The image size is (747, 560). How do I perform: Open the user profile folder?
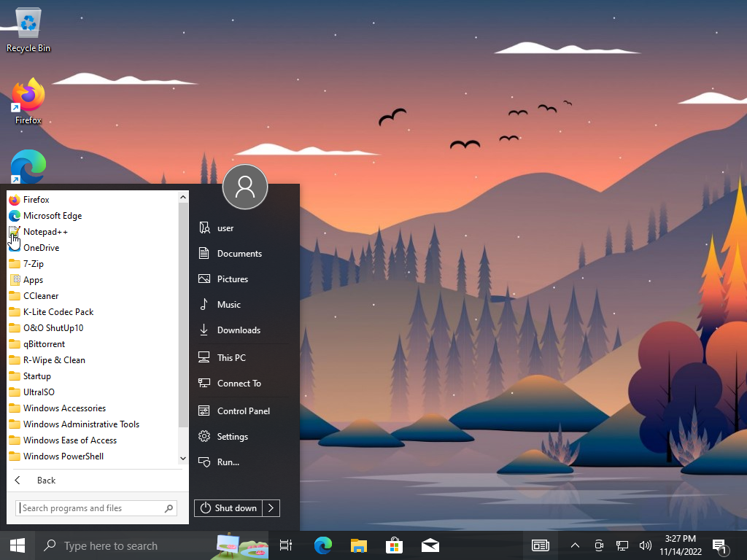tap(243, 228)
